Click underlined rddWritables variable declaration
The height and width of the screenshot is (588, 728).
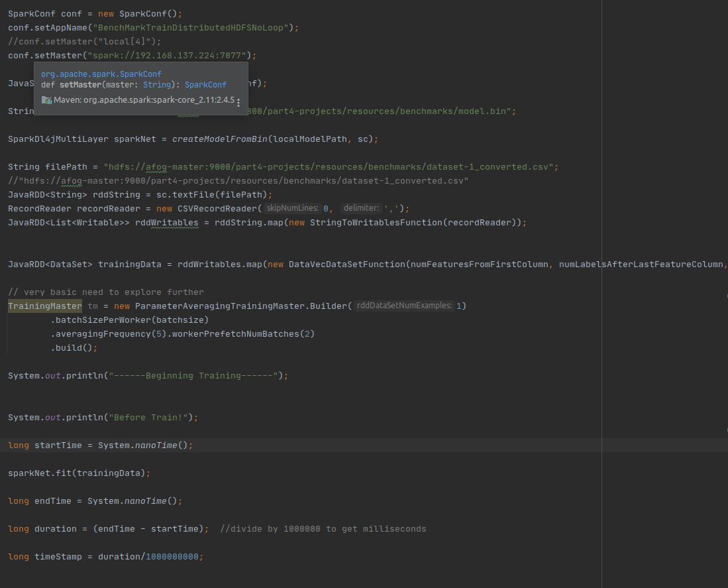[x=167, y=223]
